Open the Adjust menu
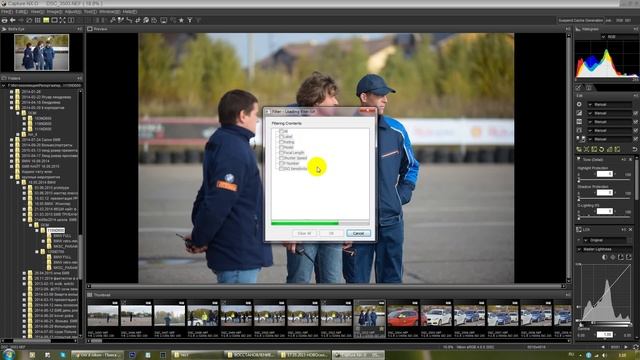The width and height of the screenshot is (640, 360). point(73,12)
